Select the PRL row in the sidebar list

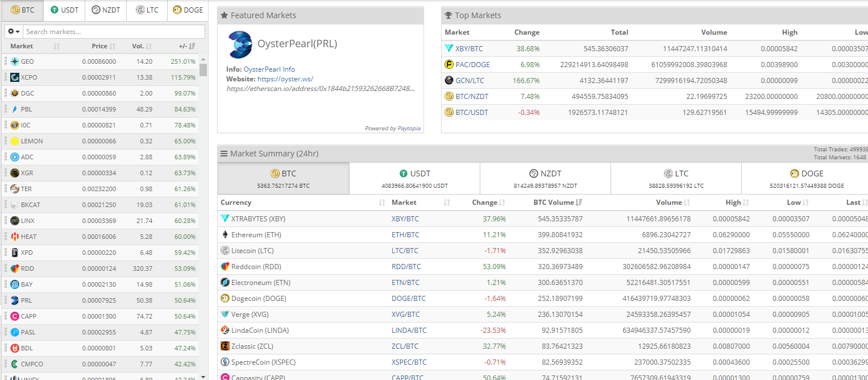tap(101, 300)
